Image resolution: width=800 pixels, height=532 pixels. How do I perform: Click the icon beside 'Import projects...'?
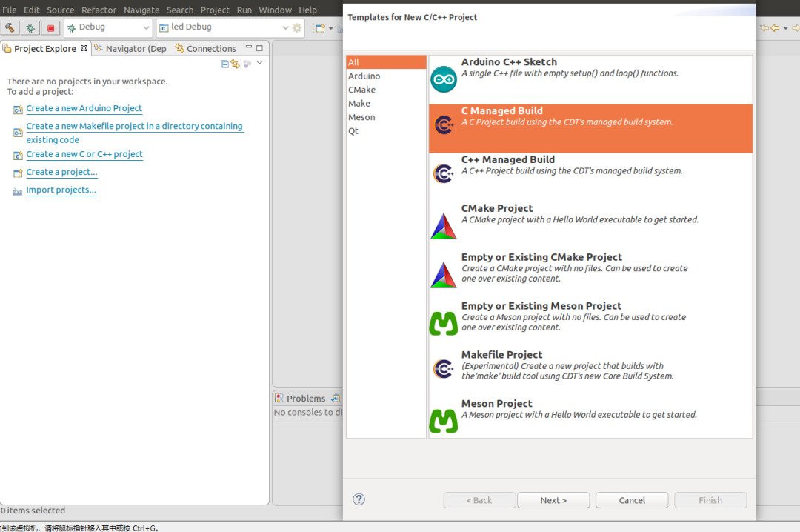(17, 191)
